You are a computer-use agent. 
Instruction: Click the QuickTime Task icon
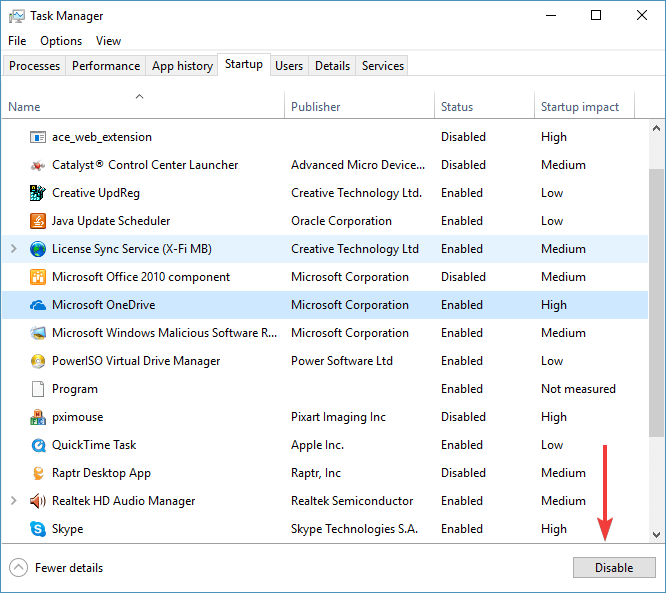pos(38,445)
